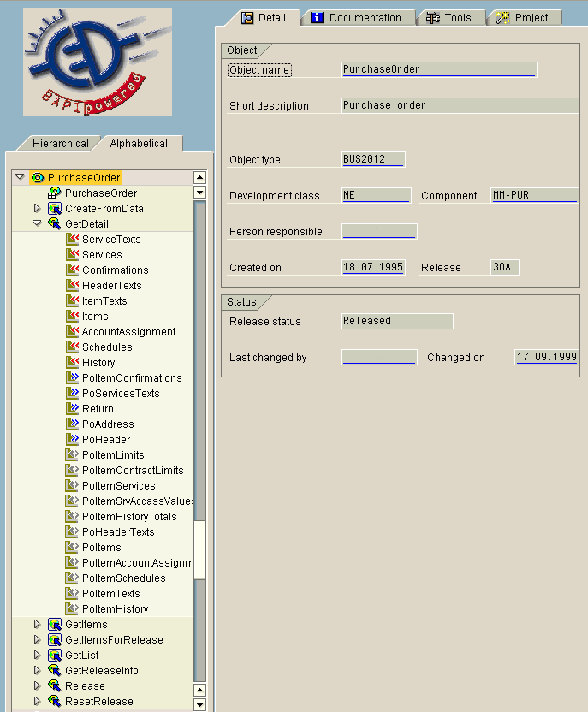Collapse the PurchaseOrder root node
Viewport: 588px width, 712px height.
click(x=20, y=178)
